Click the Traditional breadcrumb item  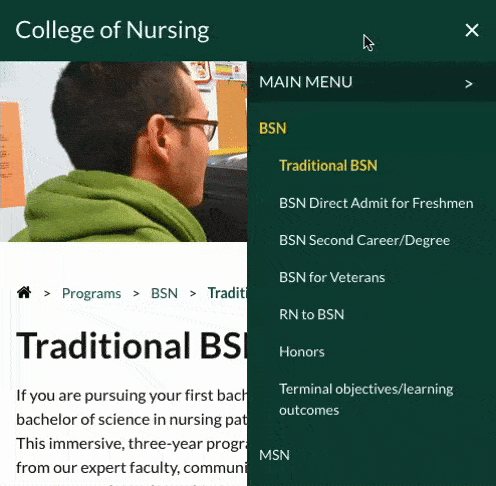(x=227, y=293)
